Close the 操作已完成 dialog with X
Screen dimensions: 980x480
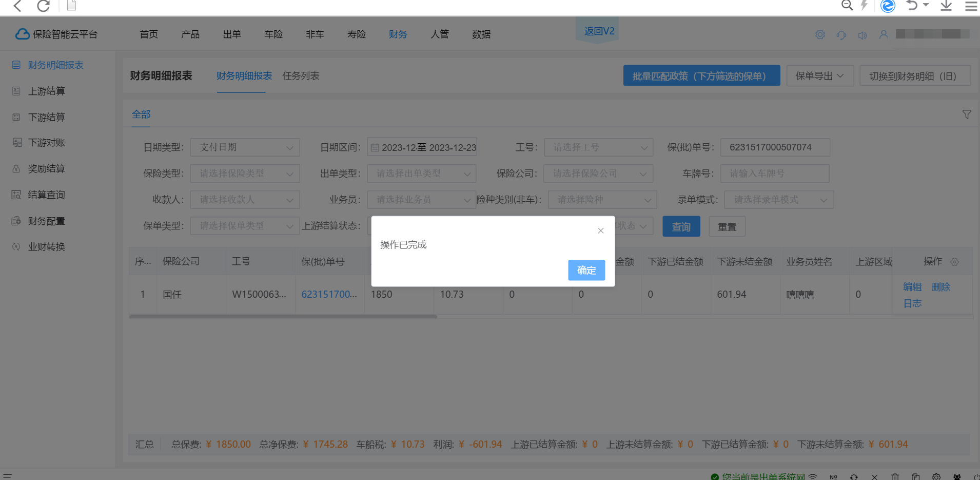(600, 231)
